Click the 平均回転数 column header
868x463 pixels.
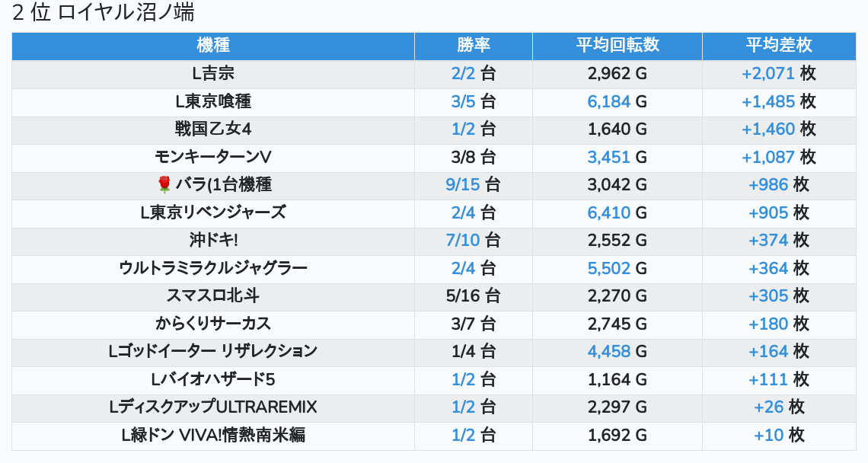click(x=617, y=46)
